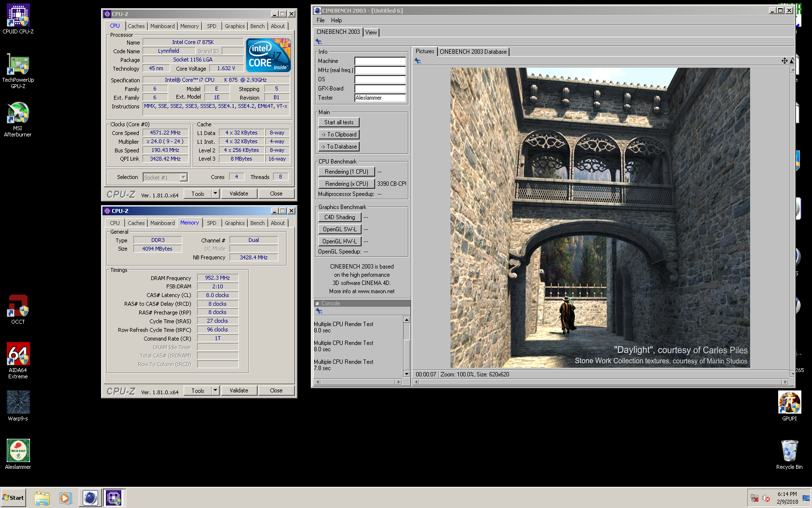Switch to Caches tab in upper CPU-Z

tap(136, 26)
